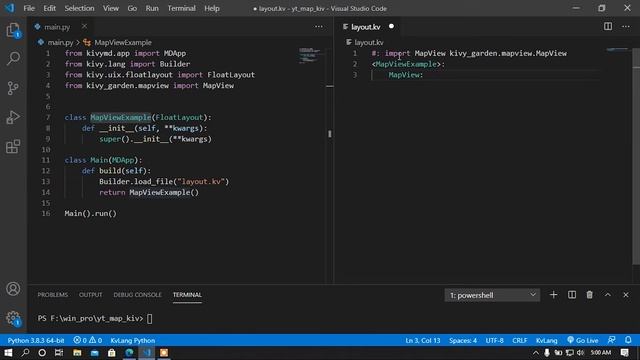Click Main().run() on line 16
640x360 pixels.
click(91, 213)
